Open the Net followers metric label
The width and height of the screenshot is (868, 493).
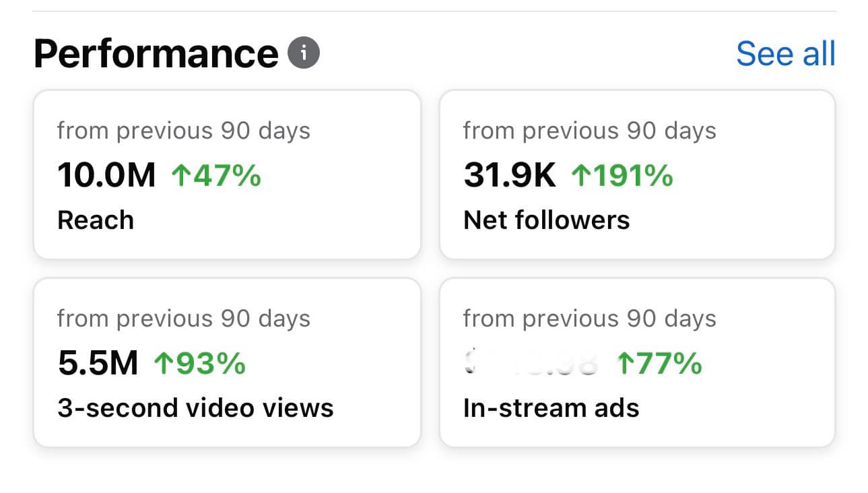tap(547, 220)
